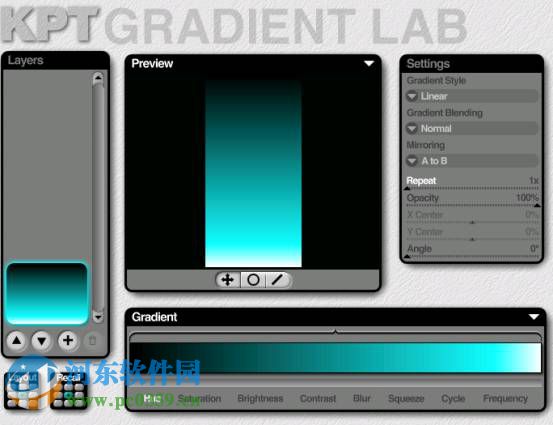The height and width of the screenshot is (425, 553).
Task: Add a new gradient layer
Action: 68,341
